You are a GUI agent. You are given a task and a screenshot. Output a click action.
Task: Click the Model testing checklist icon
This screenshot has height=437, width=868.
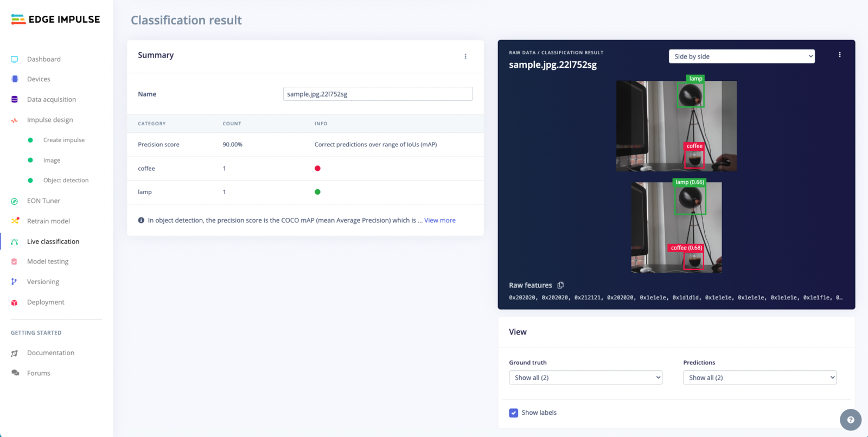[15, 262]
